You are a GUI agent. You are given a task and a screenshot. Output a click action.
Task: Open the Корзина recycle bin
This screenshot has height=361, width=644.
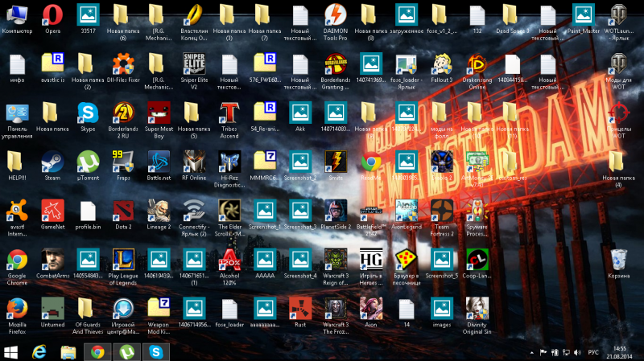(x=618, y=260)
